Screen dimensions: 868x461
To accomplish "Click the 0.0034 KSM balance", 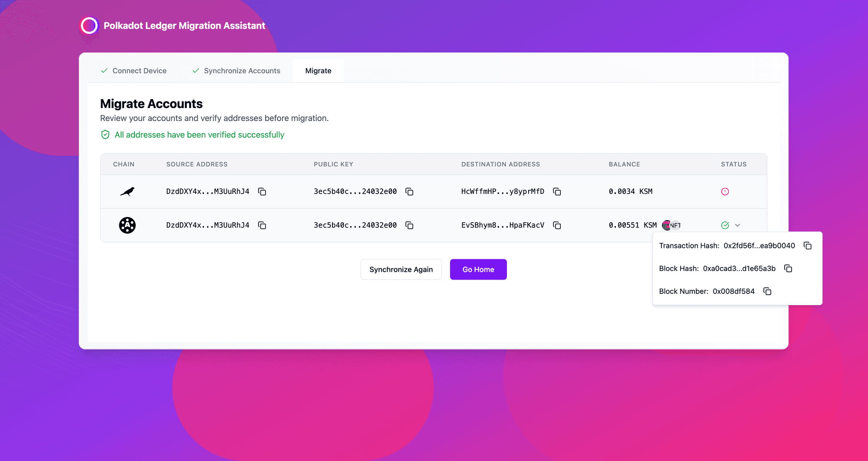I will click(631, 191).
